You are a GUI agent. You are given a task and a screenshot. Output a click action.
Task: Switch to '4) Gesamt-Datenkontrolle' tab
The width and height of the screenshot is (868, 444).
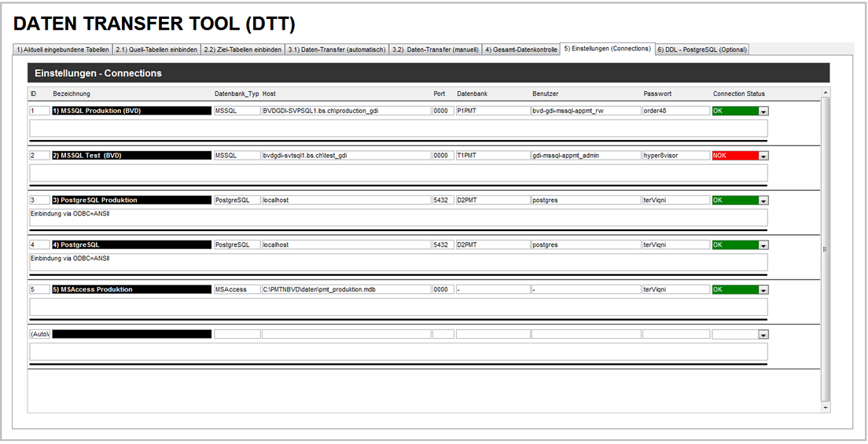pos(520,50)
